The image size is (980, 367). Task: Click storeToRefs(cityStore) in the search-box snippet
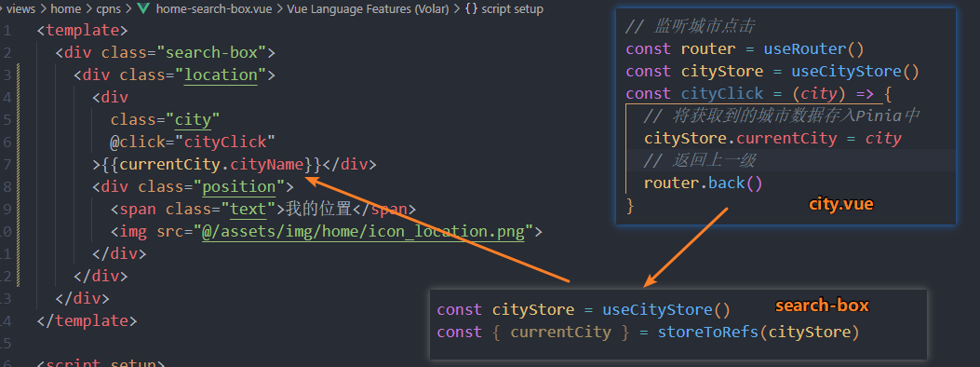tap(758, 332)
